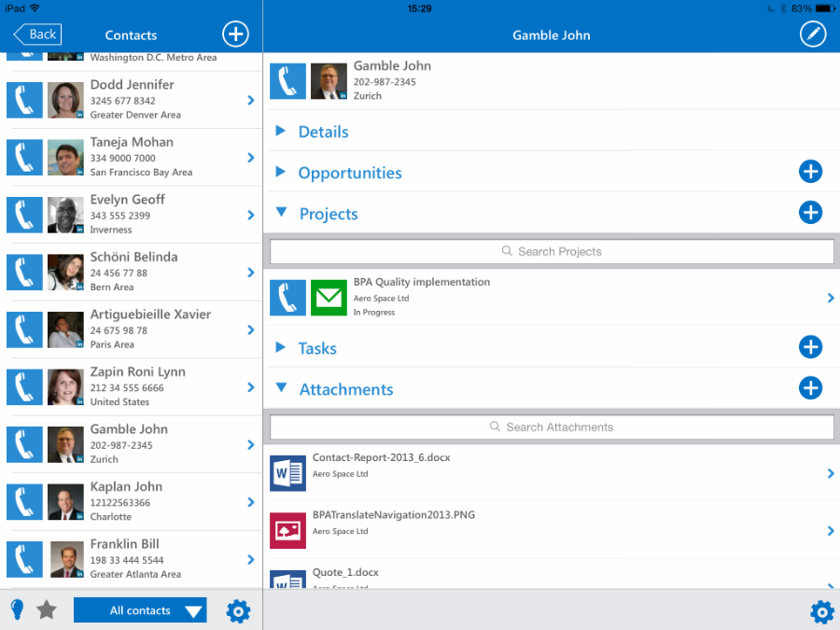The height and width of the screenshot is (630, 840).
Task: Tap the Back button in Contacts header
Action: coord(37,35)
